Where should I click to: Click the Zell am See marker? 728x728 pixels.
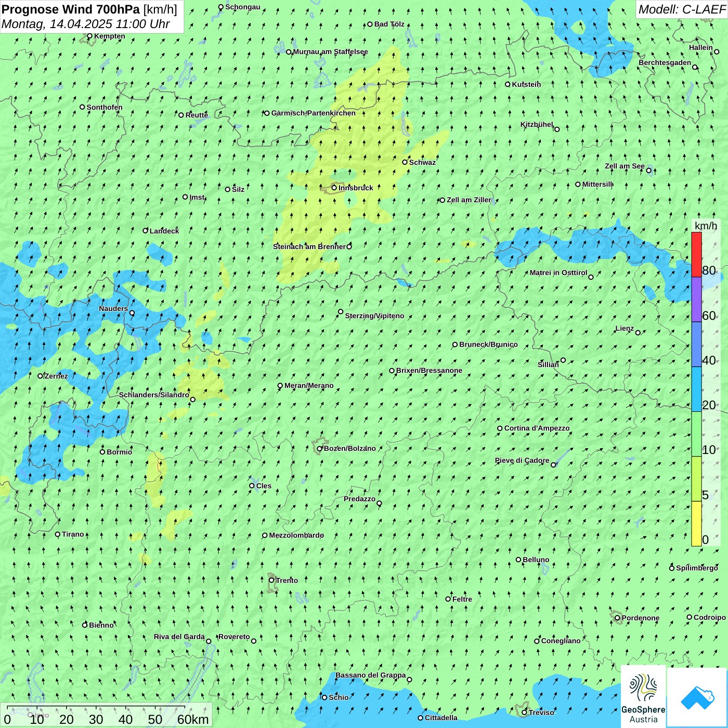point(649,170)
